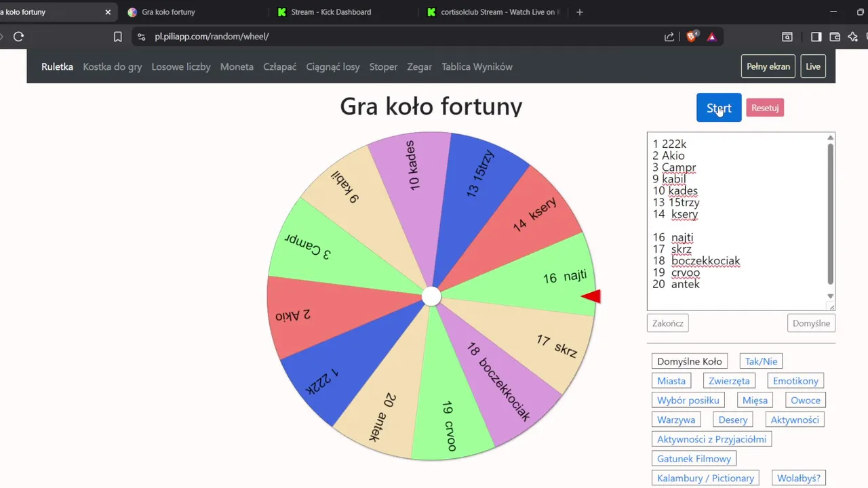This screenshot has height=488, width=868.
Task: Click the Pełny ekran button
Action: [x=768, y=66]
